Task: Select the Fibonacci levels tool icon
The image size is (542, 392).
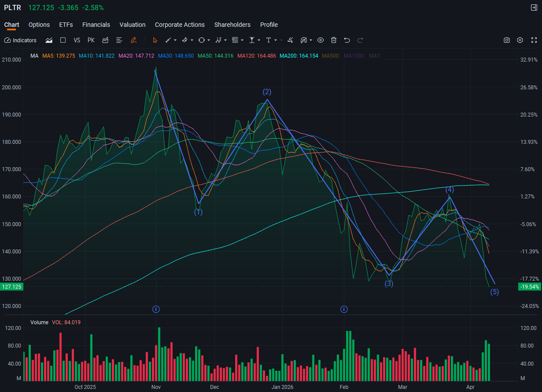Action: point(235,40)
